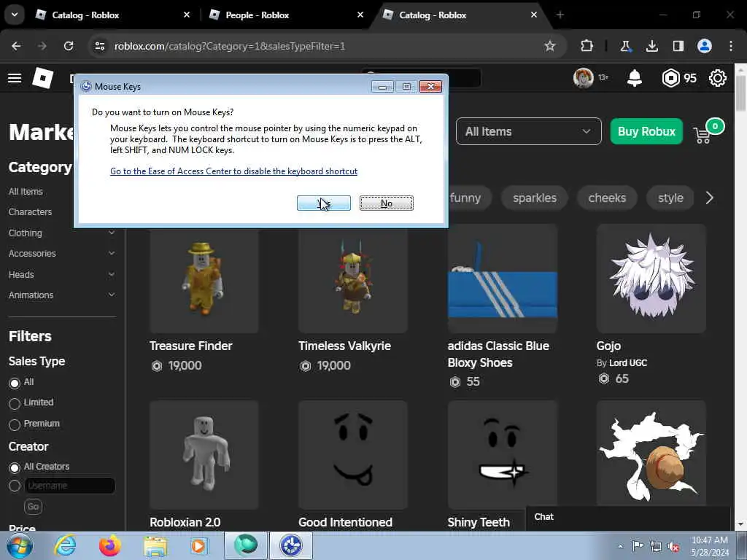This screenshot has height=560, width=747.
Task: Show more topic chips with right arrow
Action: (709, 198)
